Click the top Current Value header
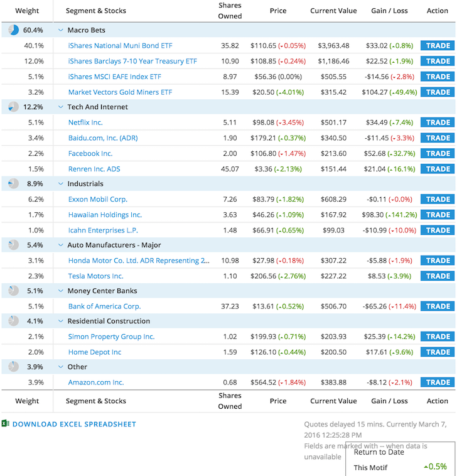The height and width of the screenshot is (476, 457). (x=333, y=11)
